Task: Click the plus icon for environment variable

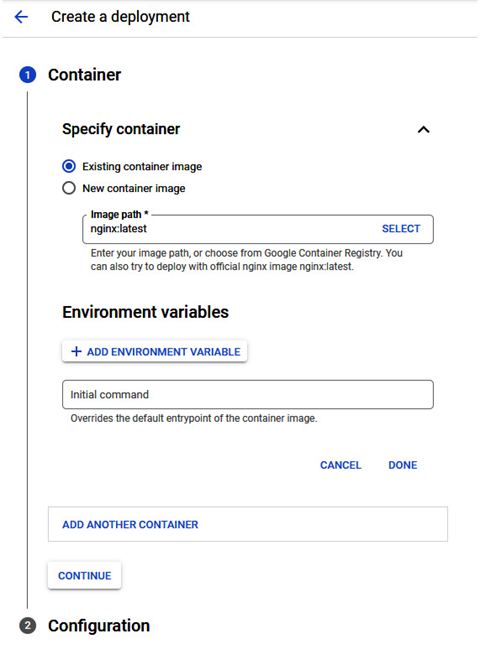Action: (76, 352)
